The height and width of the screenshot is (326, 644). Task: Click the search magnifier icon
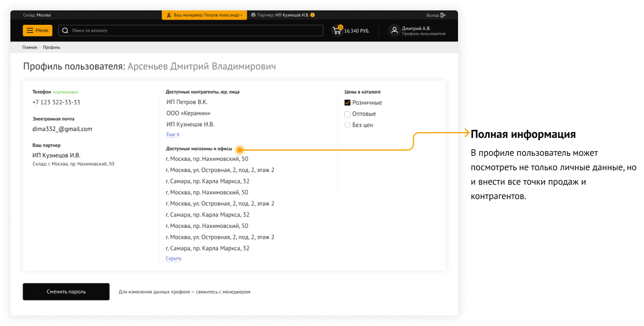click(65, 31)
